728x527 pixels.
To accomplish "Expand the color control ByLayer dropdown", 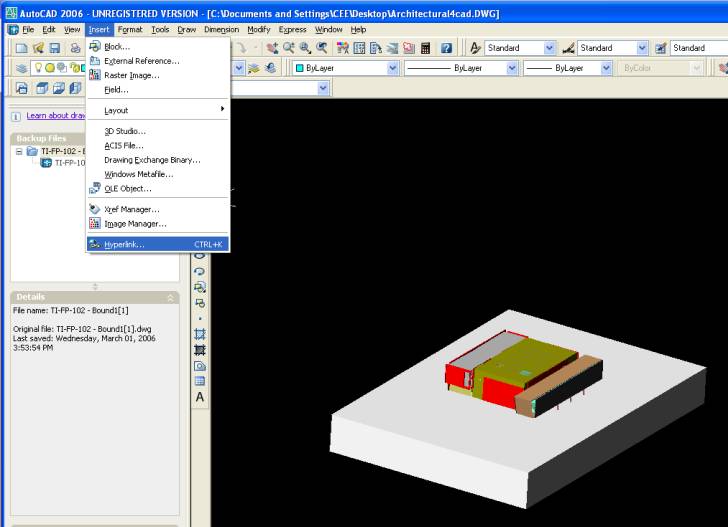I will pos(392,68).
